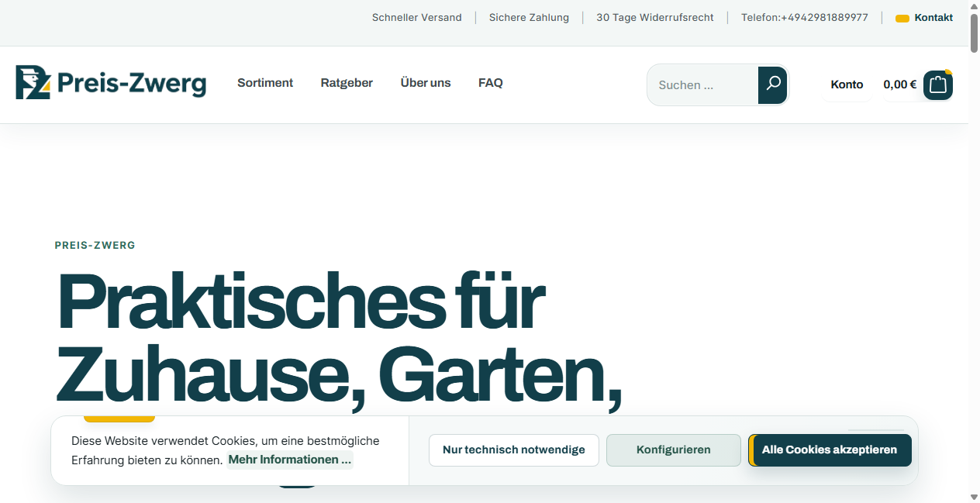The width and height of the screenshot is (980, 503).
Task: Open the Konfigurieren cookie settings
Action: (x=674, y=450)
